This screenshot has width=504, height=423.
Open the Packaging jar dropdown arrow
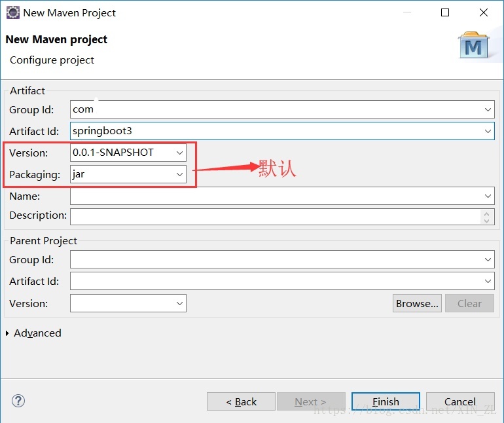click(179, 174)
